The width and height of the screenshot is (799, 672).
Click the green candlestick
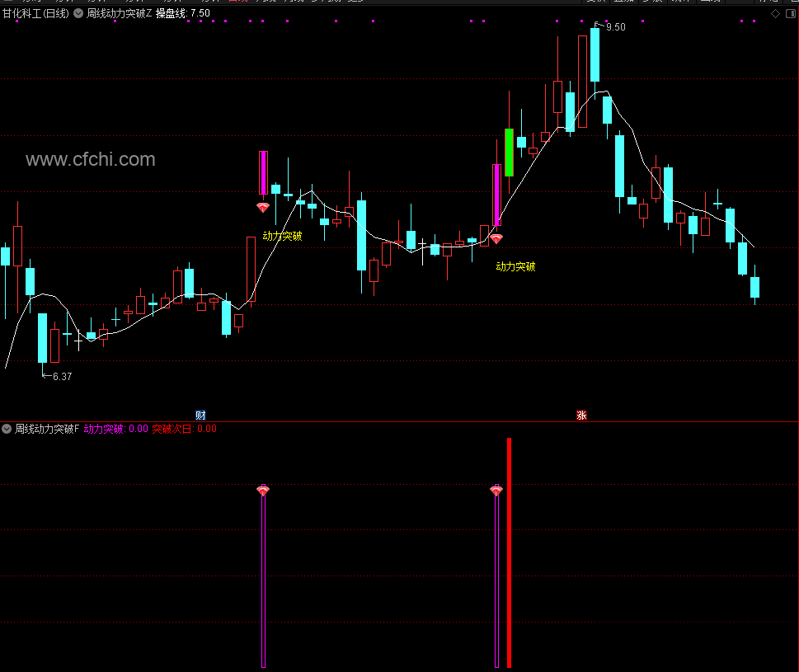pyautogui.click(x=509, y=153)
